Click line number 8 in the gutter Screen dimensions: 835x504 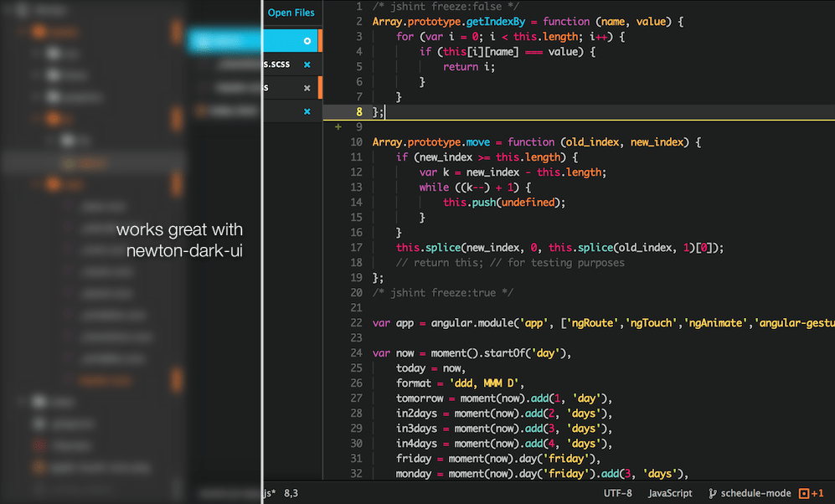point(358,111)
